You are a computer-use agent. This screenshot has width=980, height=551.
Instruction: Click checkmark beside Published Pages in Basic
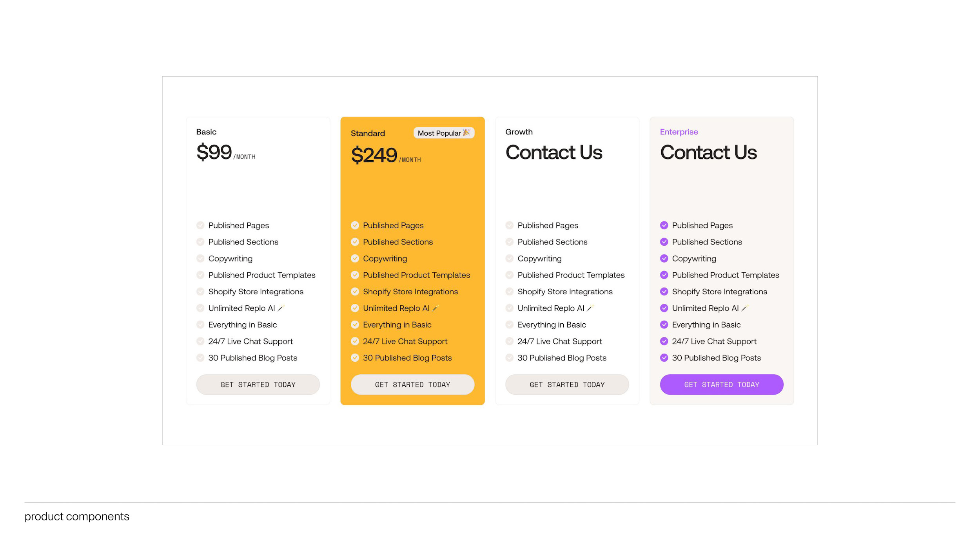pyautogui.click(x=200, y=225)
